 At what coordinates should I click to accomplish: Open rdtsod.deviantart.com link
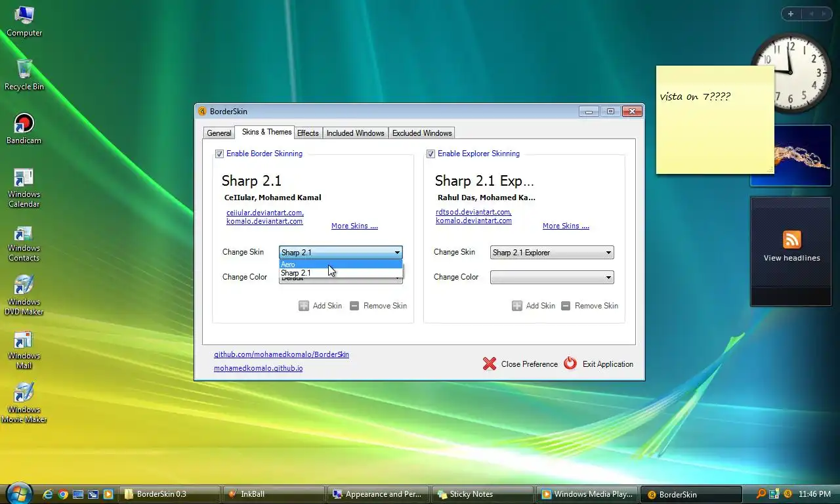click(x=474, y=212)
